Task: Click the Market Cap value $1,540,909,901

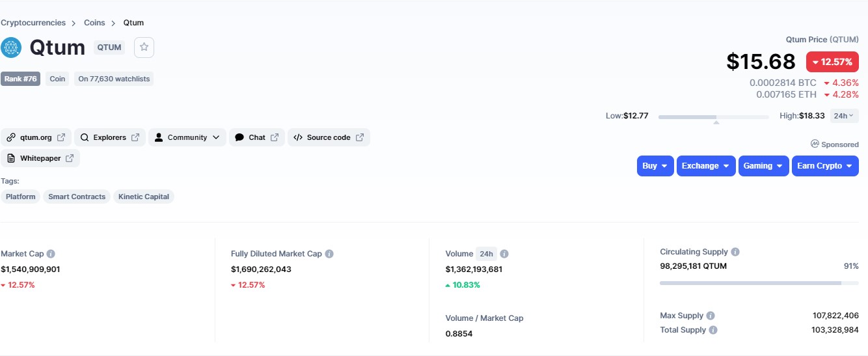Action: (31, 269)
